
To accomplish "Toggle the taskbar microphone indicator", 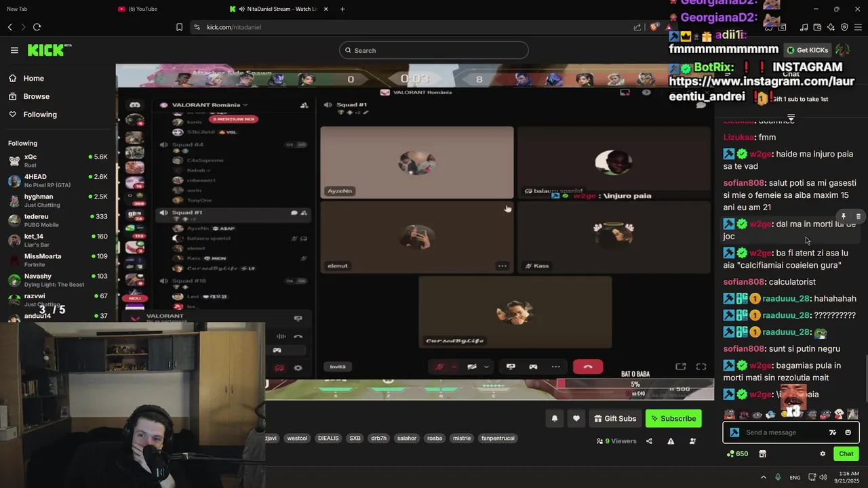I will pyautogui.click(x=778, y=477).
